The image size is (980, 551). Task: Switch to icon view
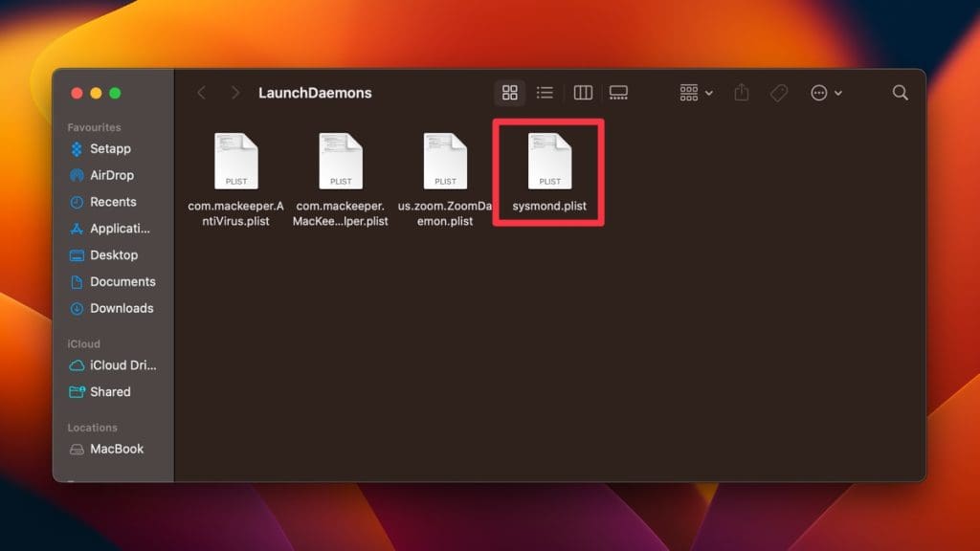[510, 93]
